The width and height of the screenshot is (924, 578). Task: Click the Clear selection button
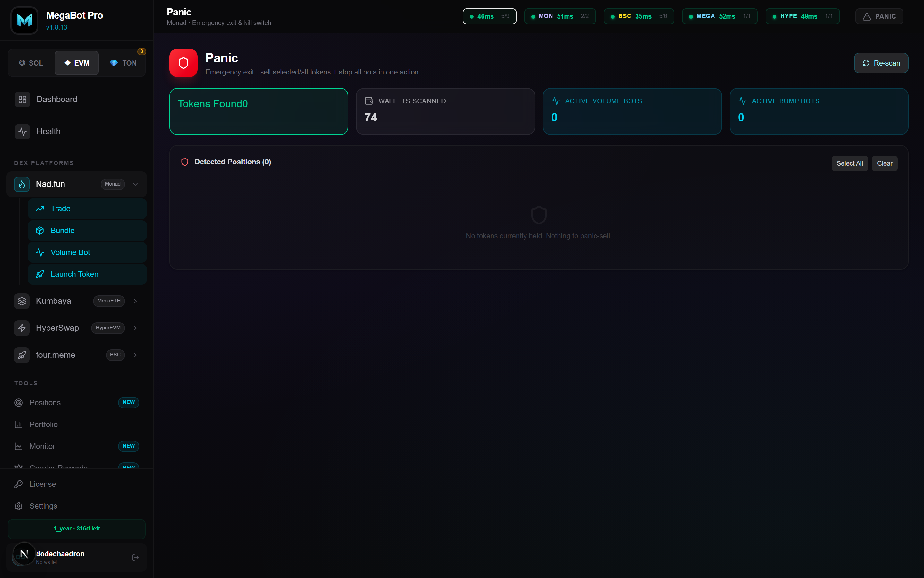pyautogui.click(x=884, y=164)
